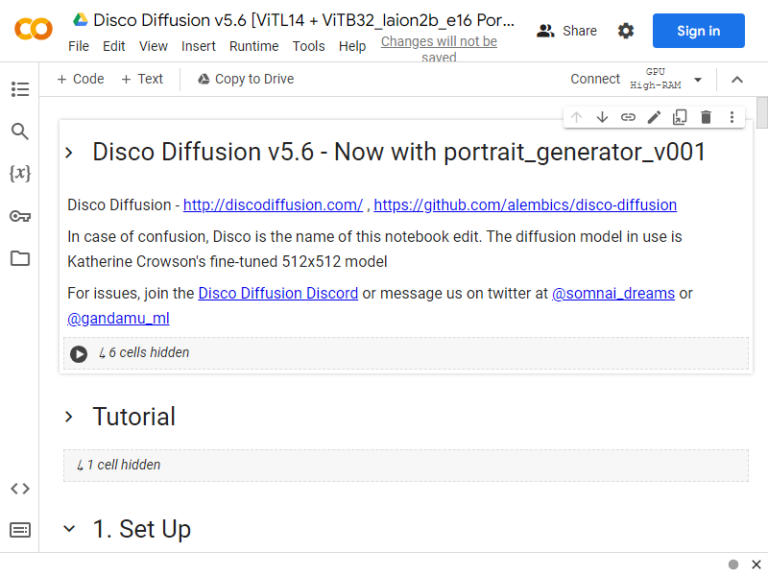Expand the Tutorial section

coord(69,417)
